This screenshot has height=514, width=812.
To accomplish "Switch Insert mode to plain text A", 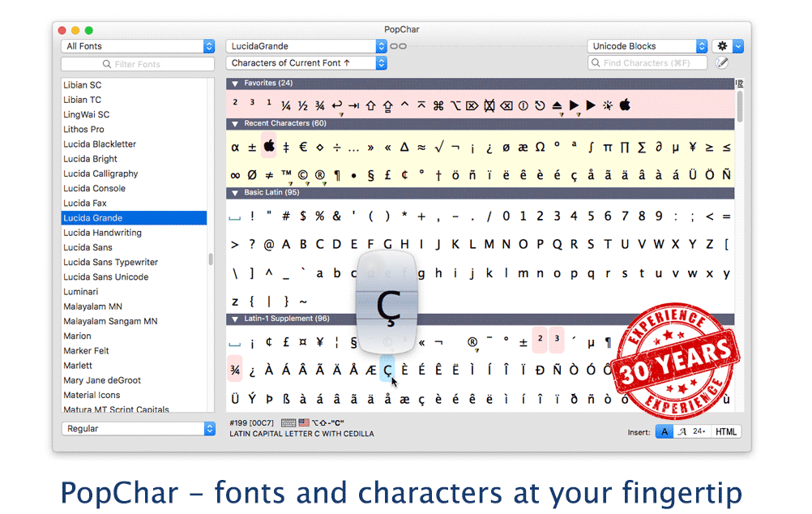I will [x=665, y=431].
